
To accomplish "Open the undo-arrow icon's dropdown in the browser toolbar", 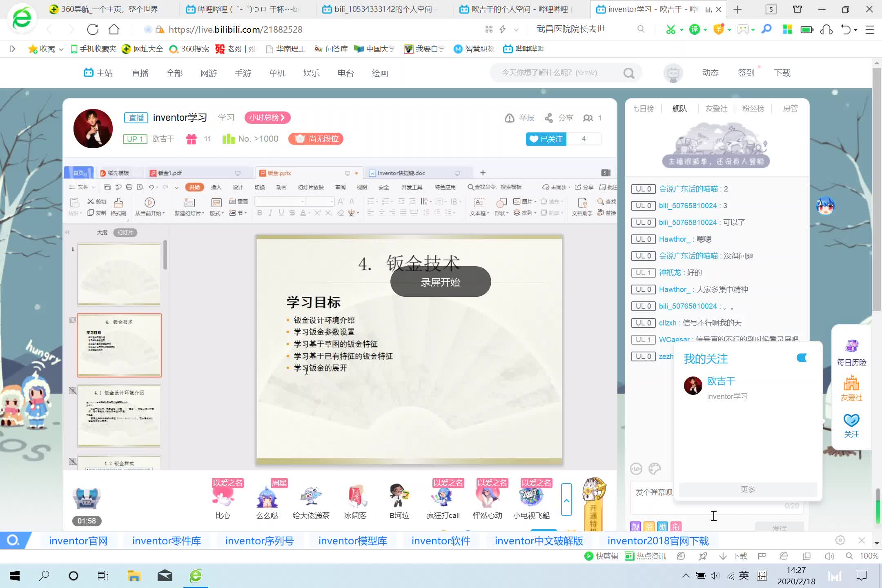I will point(855,29).
